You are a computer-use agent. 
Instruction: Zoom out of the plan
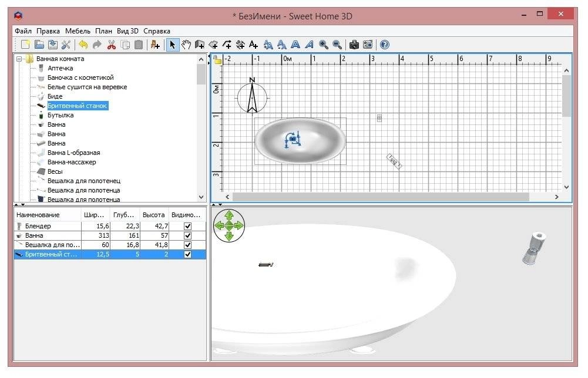point(337,45)
